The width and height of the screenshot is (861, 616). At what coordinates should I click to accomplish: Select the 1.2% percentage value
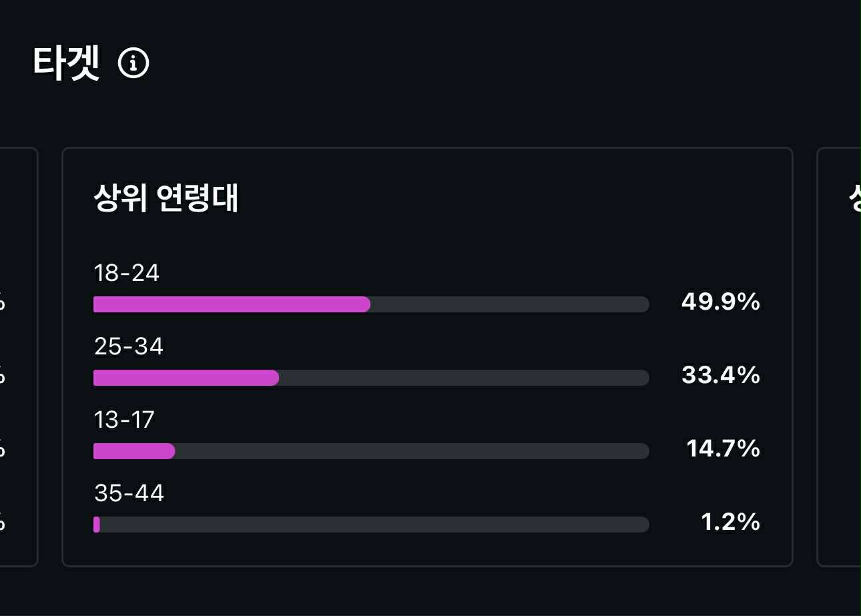(730, 522)
